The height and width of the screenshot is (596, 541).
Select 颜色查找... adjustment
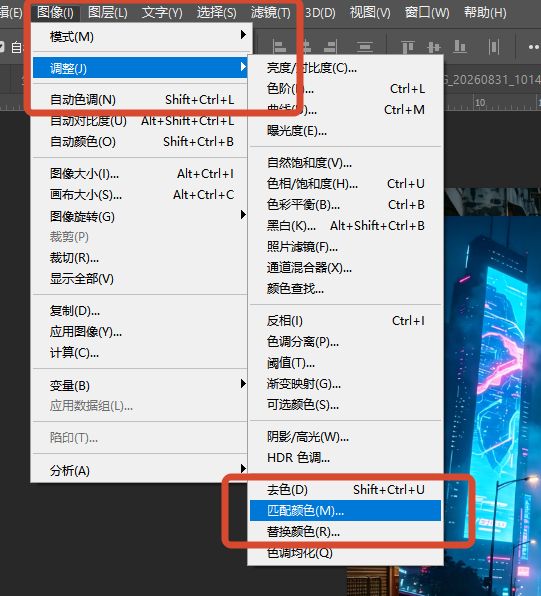(346, 288)
